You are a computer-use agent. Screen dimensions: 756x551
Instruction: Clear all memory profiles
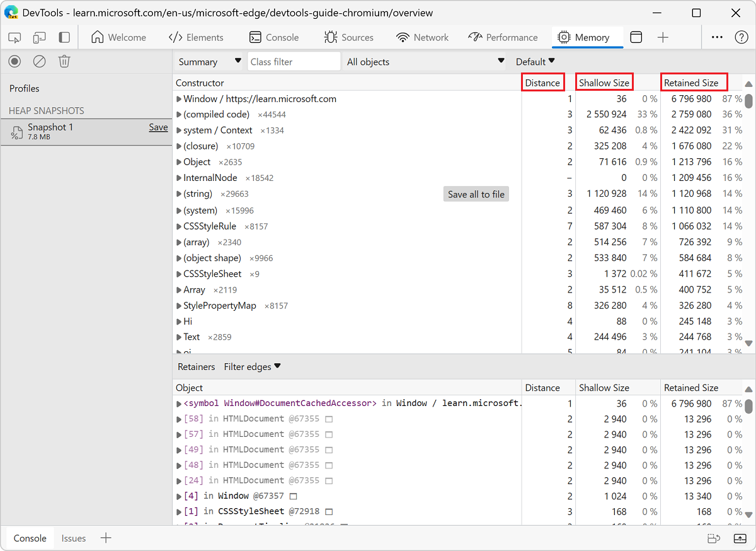[39, 61]
